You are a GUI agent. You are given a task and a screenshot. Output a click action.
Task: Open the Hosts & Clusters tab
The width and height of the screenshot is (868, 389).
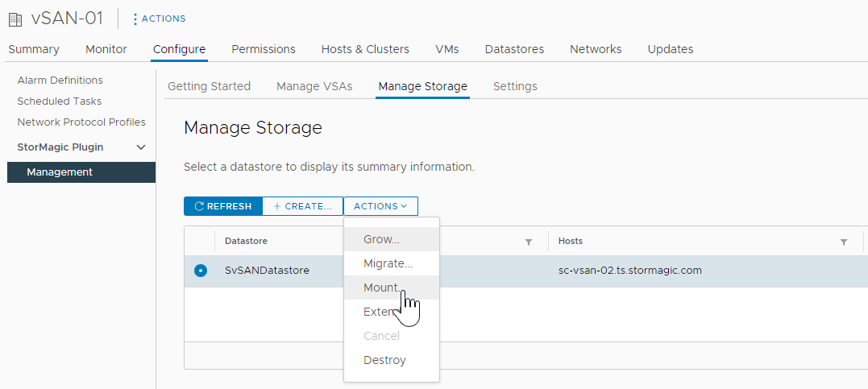tap(365, 49)
